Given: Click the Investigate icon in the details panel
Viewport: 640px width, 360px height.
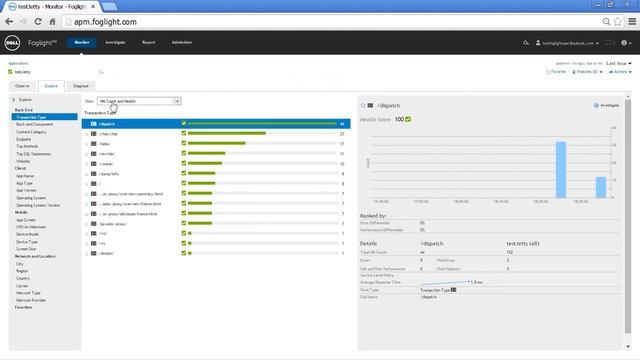Looking at the screenshot, I should coord(596,105).
